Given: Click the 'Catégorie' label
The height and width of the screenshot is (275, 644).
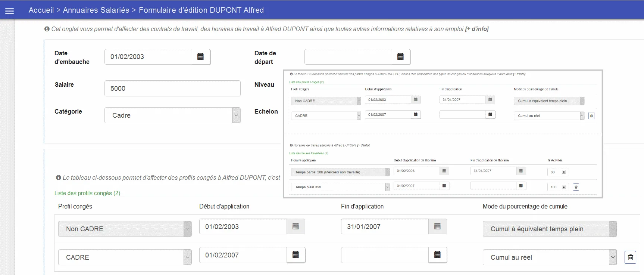Looking at the screenshot, I should click(68, 111).
